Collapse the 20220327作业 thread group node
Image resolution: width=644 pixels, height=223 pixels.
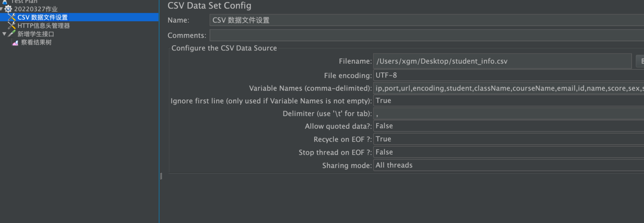point(2,9)
